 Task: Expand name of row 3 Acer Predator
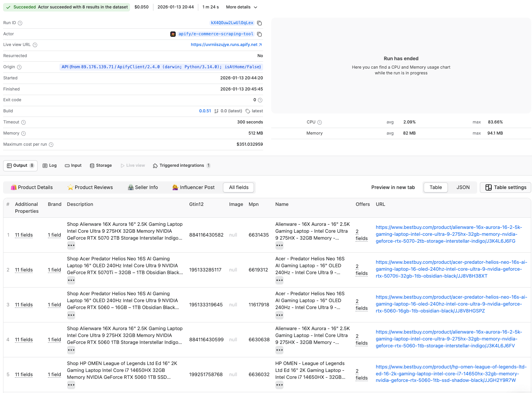(280, 315)
